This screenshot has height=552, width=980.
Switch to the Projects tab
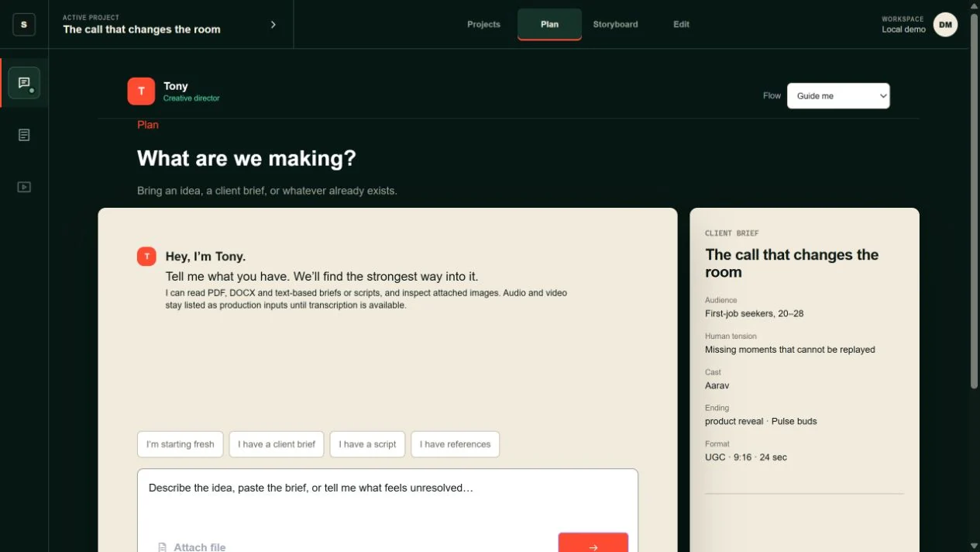pos(483,25)
